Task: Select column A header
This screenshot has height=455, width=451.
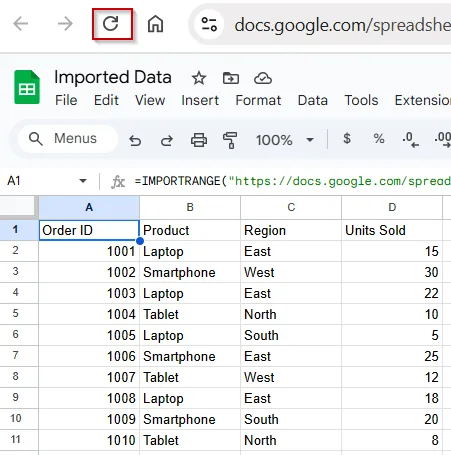Action: point(89,207)
